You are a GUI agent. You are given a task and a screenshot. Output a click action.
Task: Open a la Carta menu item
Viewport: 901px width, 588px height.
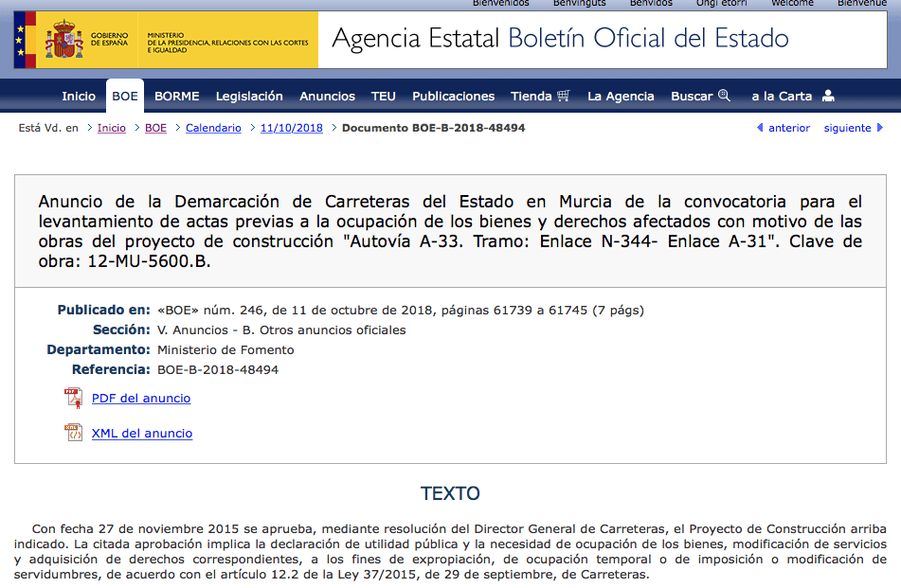pyautogui.click(x=782, y=96)
